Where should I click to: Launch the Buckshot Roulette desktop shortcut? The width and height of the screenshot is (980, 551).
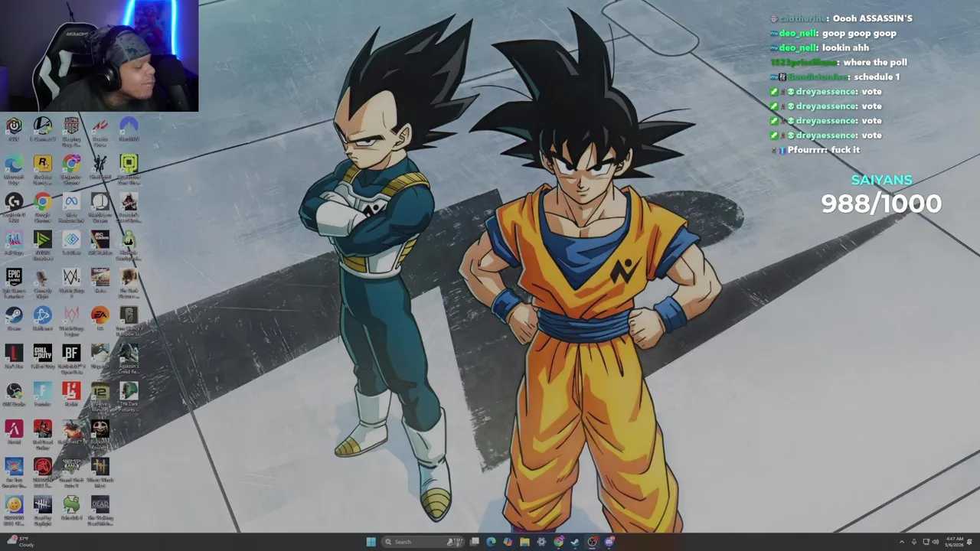[100, 434]
